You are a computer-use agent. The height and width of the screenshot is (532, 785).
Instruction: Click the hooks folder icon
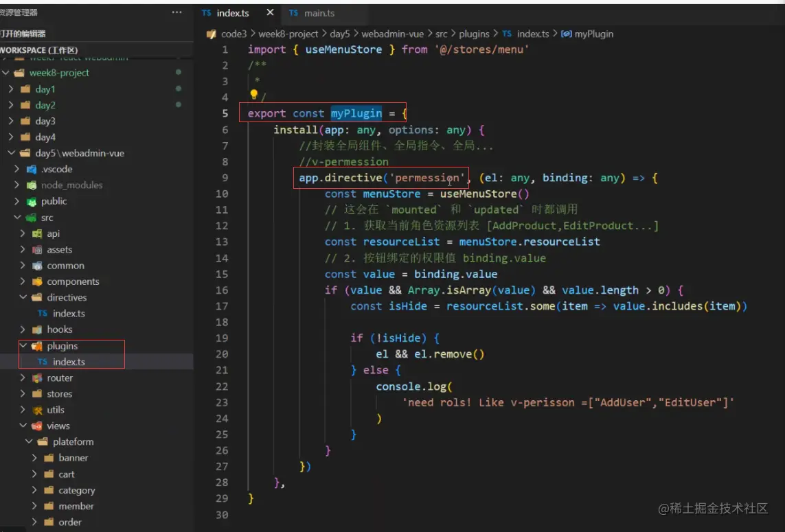pyautogui.click(x=37, y=329)
